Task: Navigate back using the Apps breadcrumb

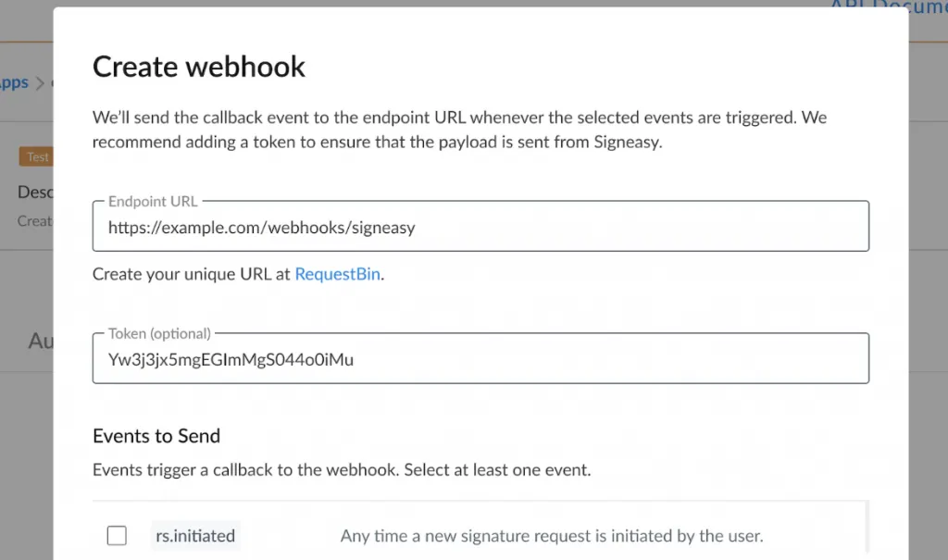Action: point(13,81)
